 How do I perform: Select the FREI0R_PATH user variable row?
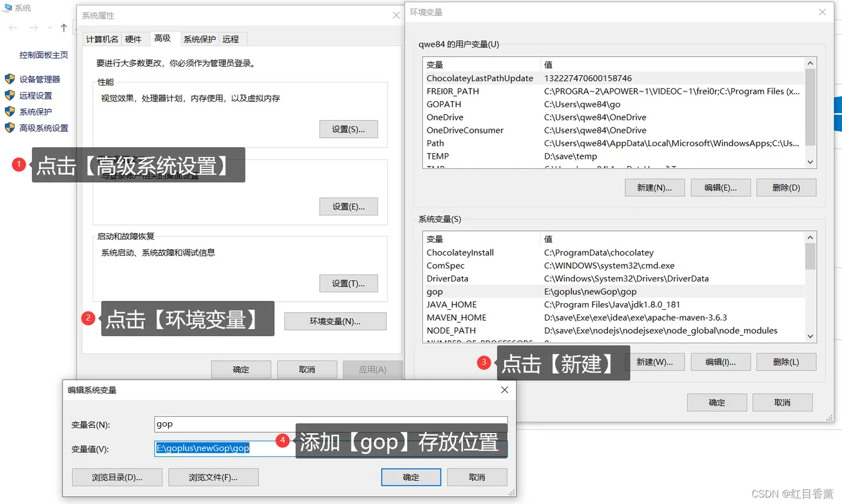point(613,91)
